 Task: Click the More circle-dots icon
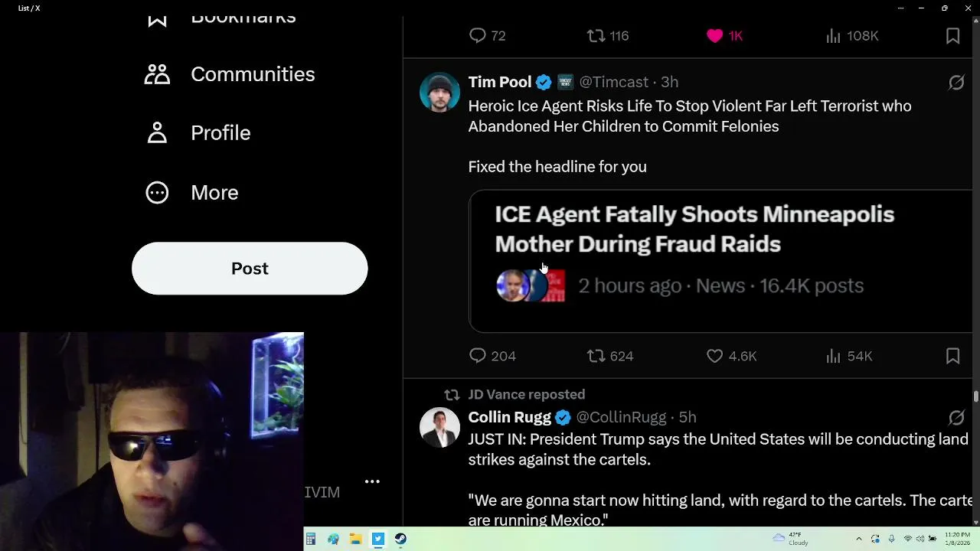pos(157,193)
